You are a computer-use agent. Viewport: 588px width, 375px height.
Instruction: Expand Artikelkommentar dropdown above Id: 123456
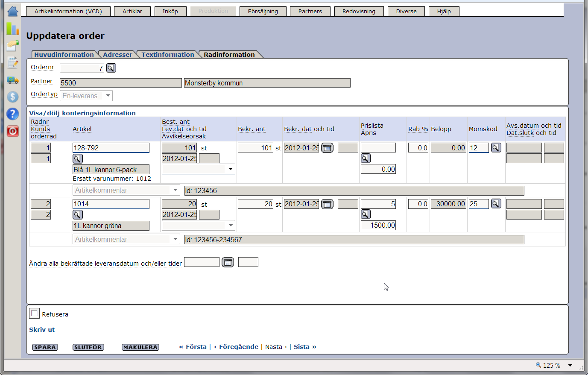[126, 190]
